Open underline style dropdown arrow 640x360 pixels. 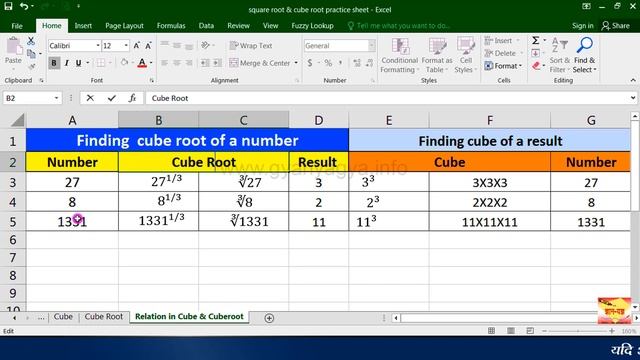[x=87, y=63]
